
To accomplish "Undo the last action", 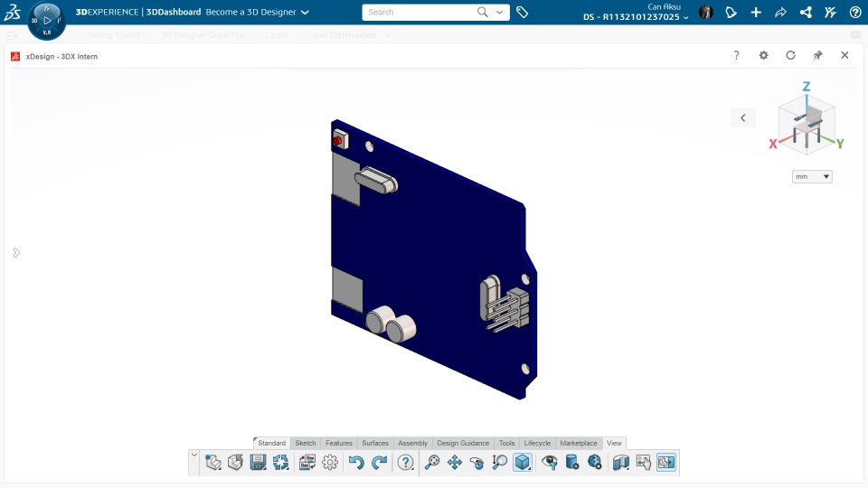I will (356, 462).
